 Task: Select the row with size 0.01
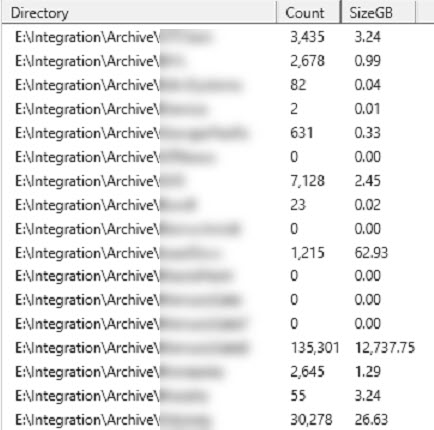pyautogui.click(x=218, y=109)
